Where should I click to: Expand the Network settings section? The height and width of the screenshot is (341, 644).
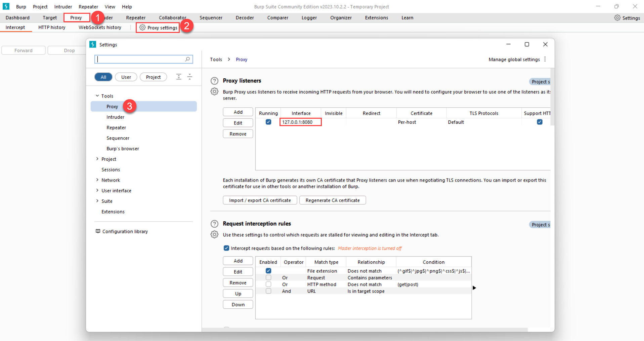(x=97, y=180)
